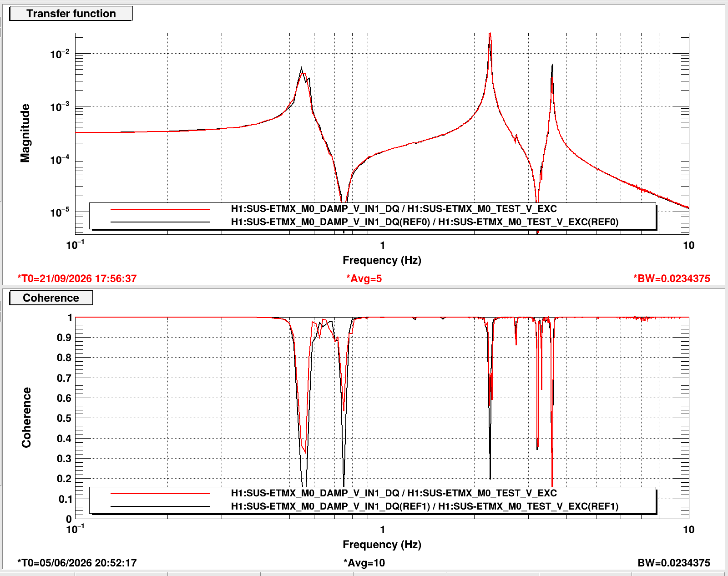Click the red T0=21/09/2026 timestamp text

click(x=77, y=278)
